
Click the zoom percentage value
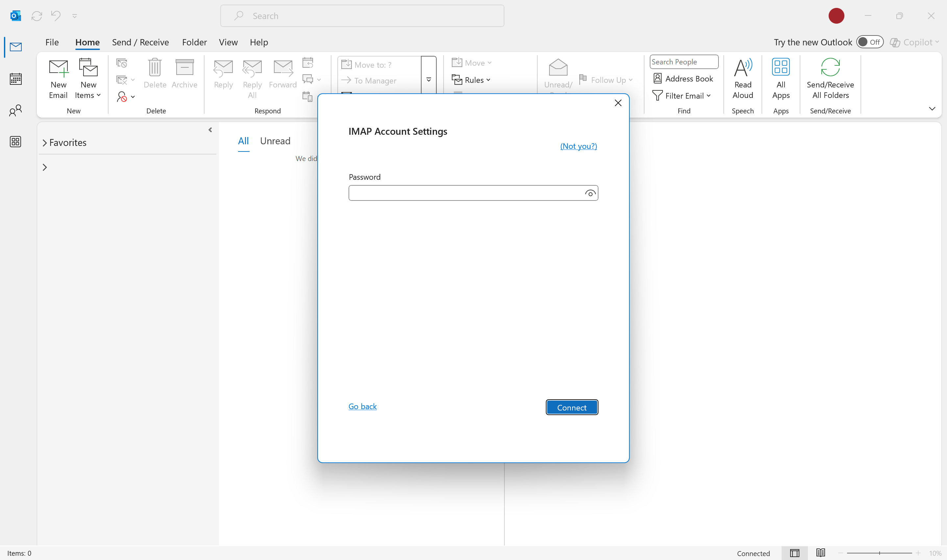[935, 553]
